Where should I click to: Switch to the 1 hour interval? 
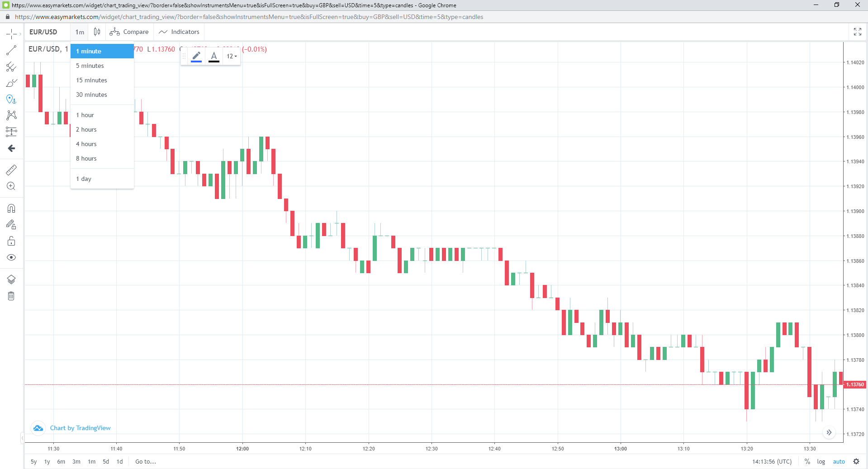tap(102, 115)
